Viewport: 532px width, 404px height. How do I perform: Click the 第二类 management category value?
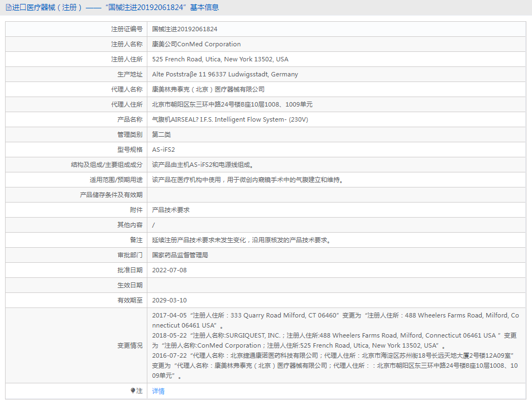pos(161,134)
